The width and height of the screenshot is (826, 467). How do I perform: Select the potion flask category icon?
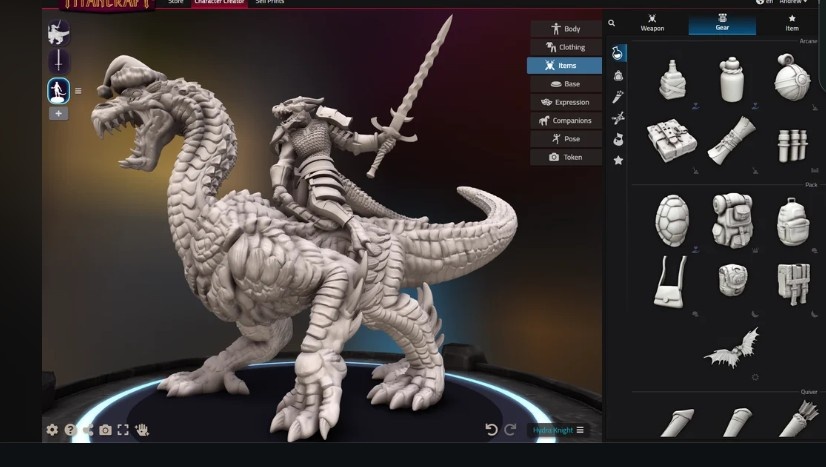618,54
